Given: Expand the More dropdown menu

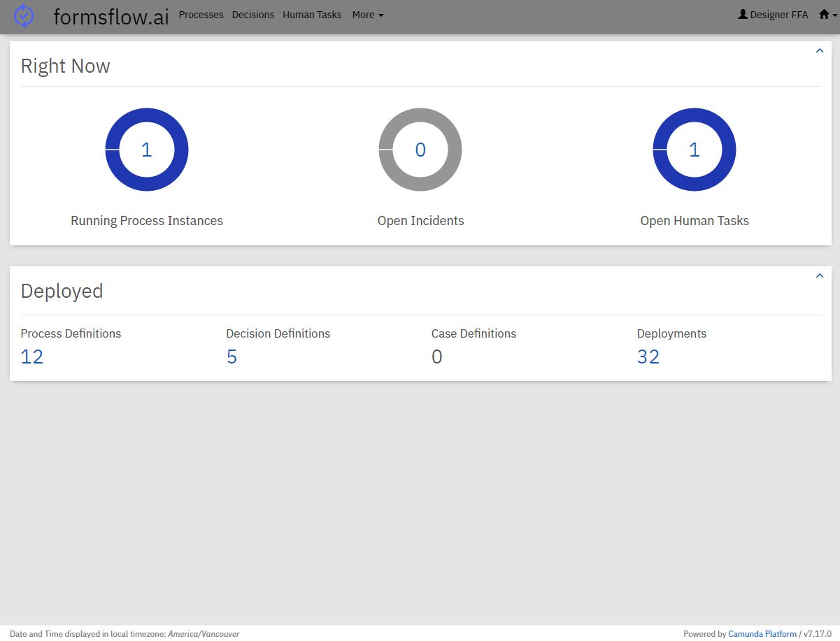Looking at the screenshot, I should pyautogui.click(x=368, y=15).
